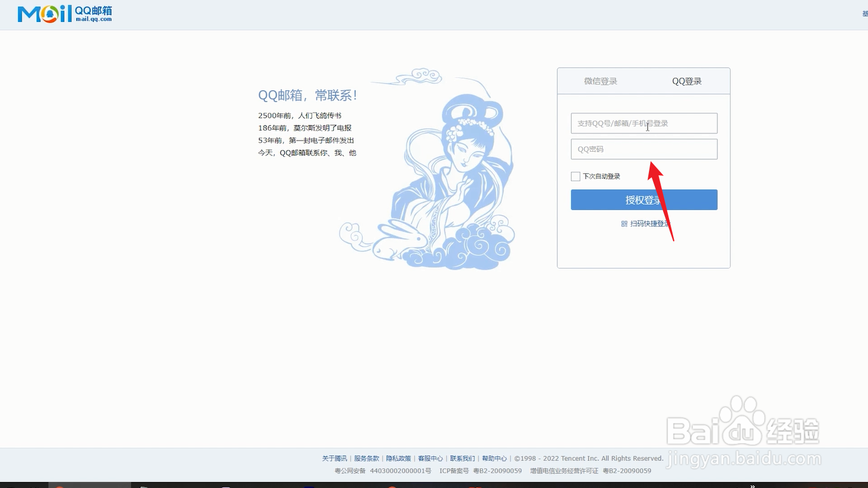Click the ICP备案号 粤B2-20090059 text
The width and height of the screenshot is (868, 488).
pyautogui.click(x=481, y=471)
